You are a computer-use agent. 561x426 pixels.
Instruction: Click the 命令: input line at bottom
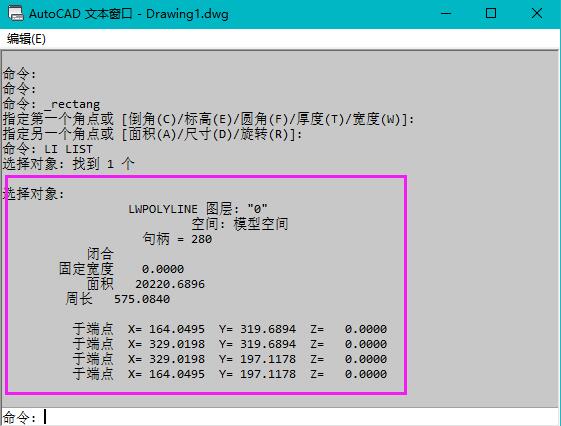click(x=280, y=417)
